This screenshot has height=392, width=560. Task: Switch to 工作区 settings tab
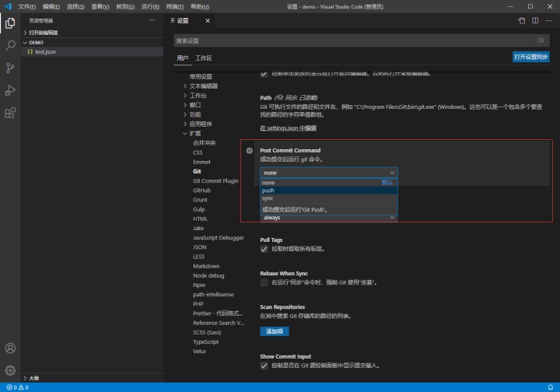(203, 58)
